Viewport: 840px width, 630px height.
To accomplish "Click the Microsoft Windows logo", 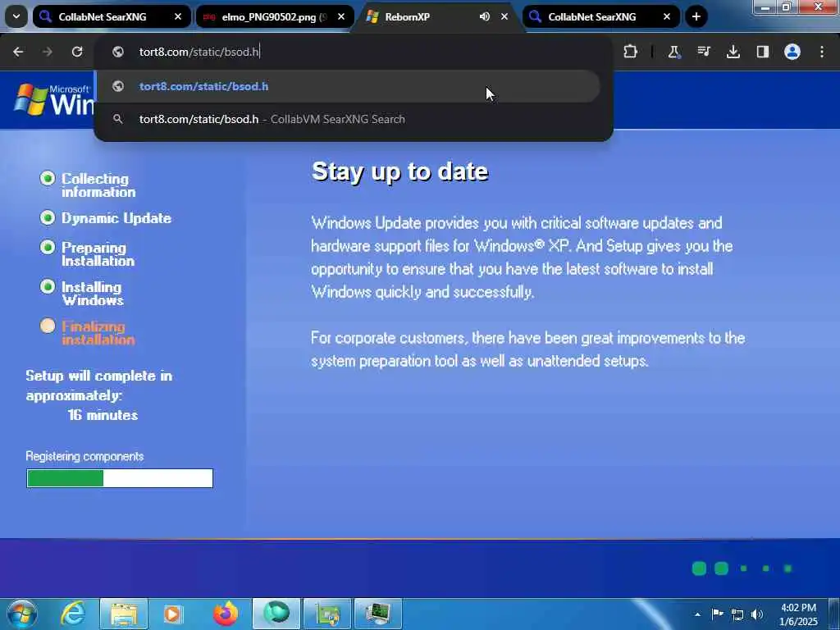I will 53,99.
